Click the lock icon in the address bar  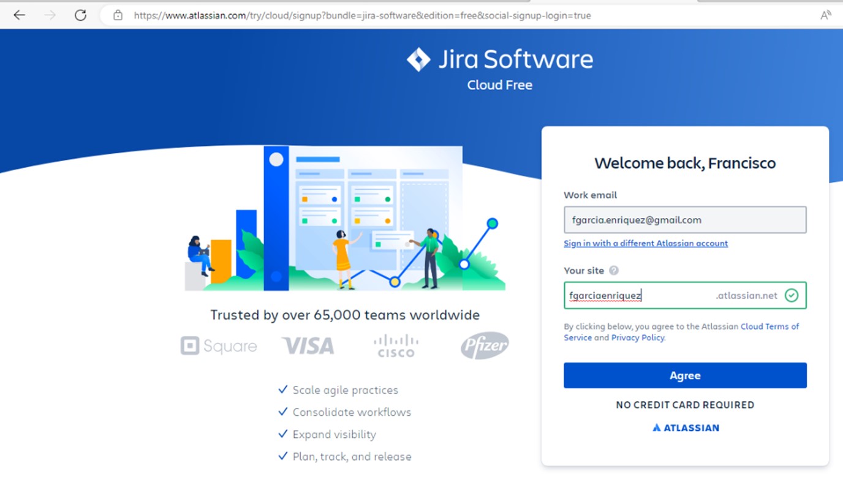coord(118,15)
